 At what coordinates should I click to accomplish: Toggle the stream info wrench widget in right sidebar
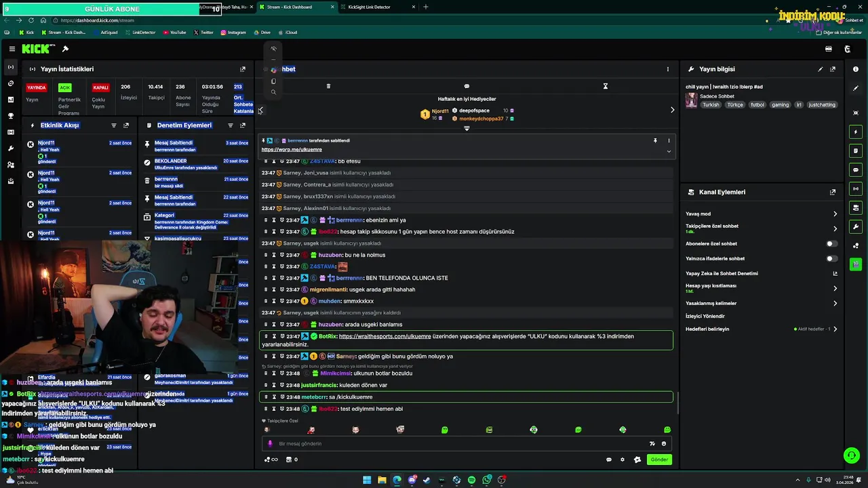(856, 227)
